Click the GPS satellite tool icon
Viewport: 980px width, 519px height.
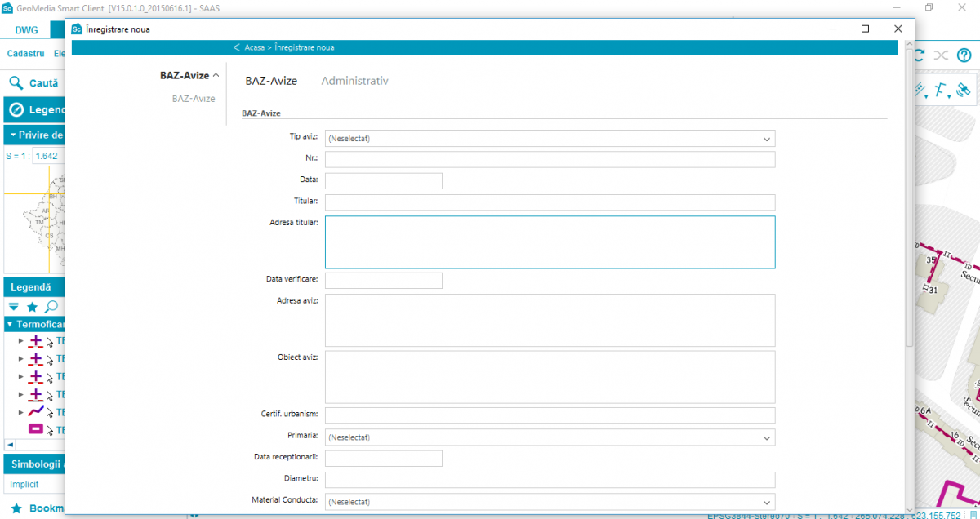(x=964, y=89)
